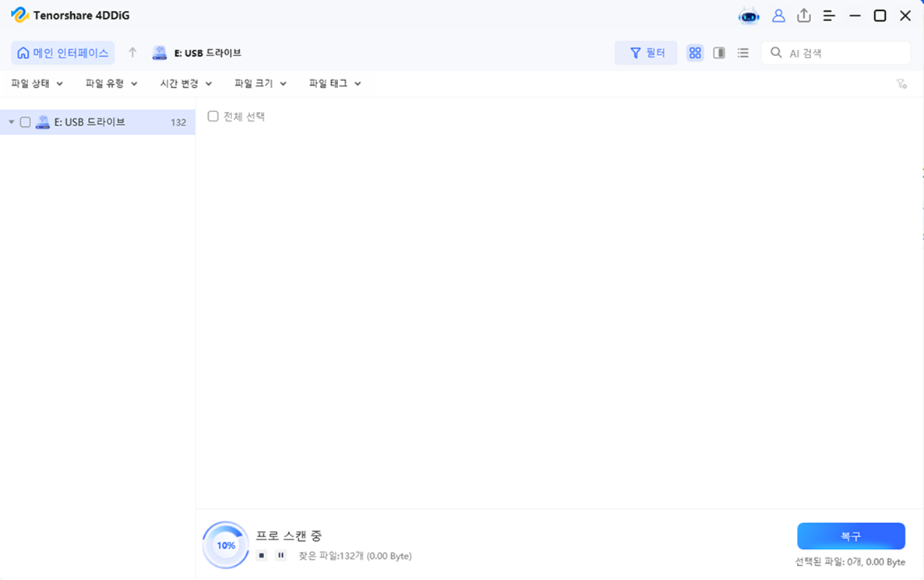Image resolution: width=924 pixels, height=580 pixels.
Task: Collapse the E: USB 드라이브 tree node
Action: 11,122
